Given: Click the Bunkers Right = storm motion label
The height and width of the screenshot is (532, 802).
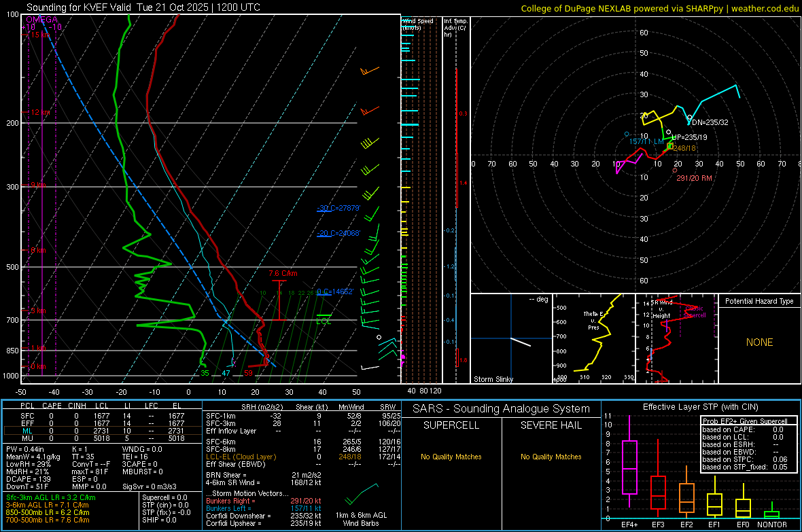Looking at the screenshot, I should click(230, 501).
